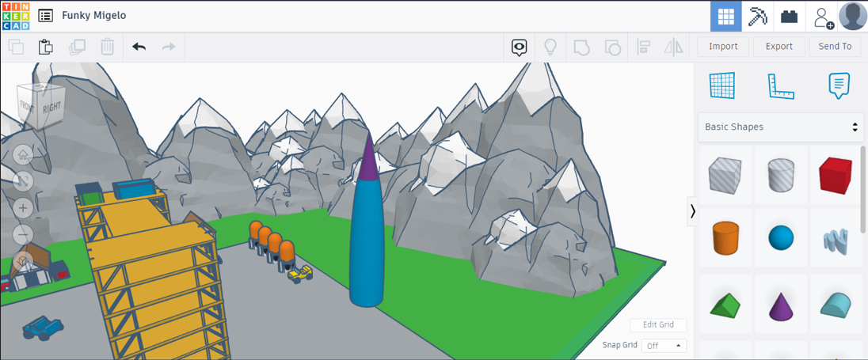Invite a collaborator with the add-person icon
This screenshot has width=868, height=360.
pos(823,17)
